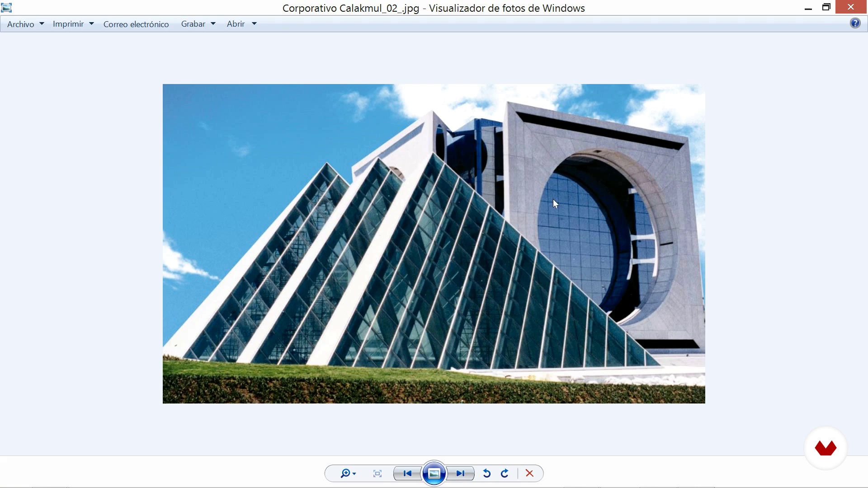
Task: Rotate photo clockwise
Action: coord(505,474)
